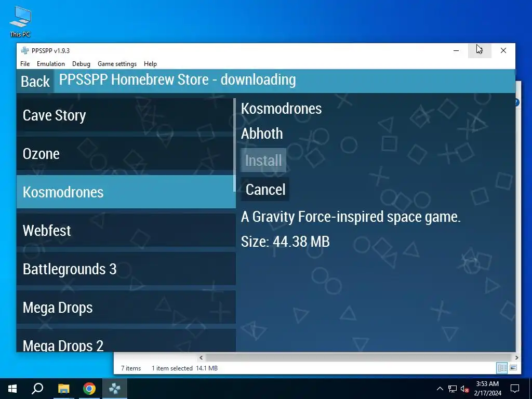Open Windows taskbar search

pos(37,389)
